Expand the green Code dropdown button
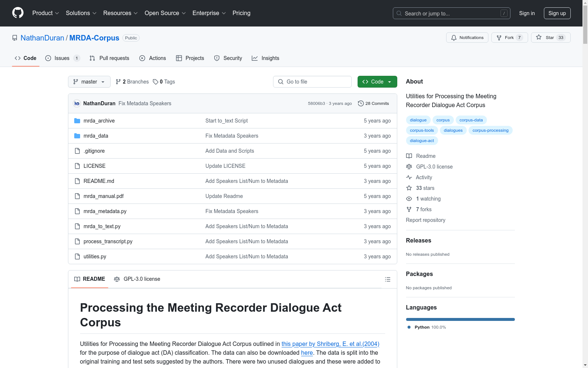The image size is (588, 368). [x=377, y=82]
